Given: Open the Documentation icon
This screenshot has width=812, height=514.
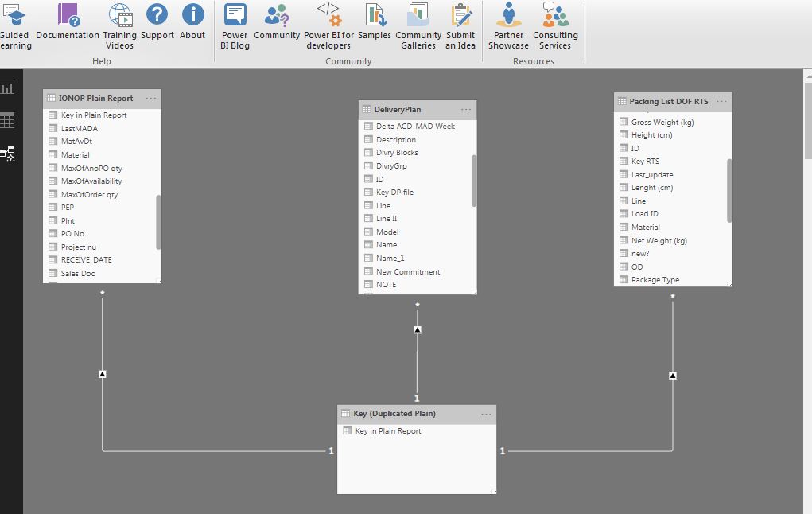Looking at the screenshot, I should click(68, 14).
